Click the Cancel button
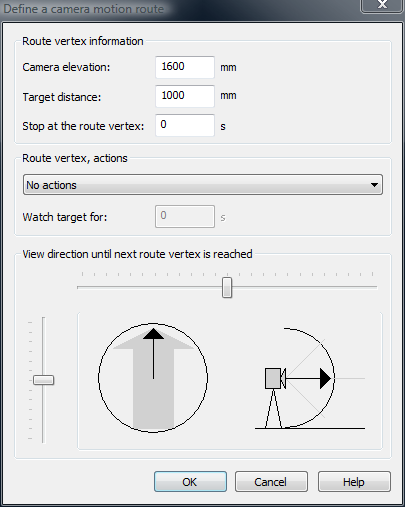405x507 pixels. click(271, 481)
